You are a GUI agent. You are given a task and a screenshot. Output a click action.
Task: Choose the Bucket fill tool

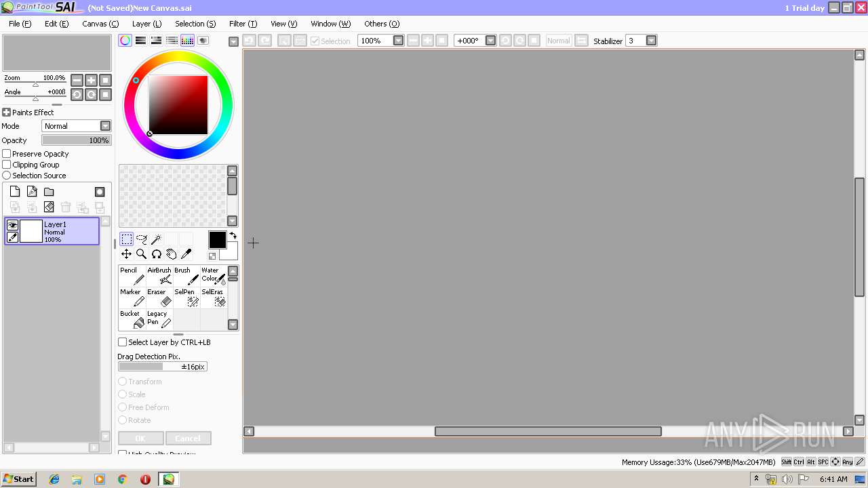[x=132, y=319]
